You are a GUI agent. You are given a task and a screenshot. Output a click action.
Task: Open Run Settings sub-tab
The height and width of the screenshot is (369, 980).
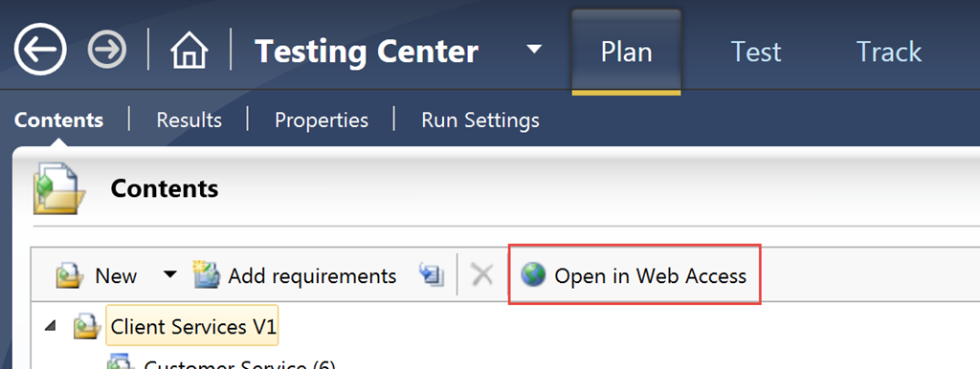tap(480, 119)
